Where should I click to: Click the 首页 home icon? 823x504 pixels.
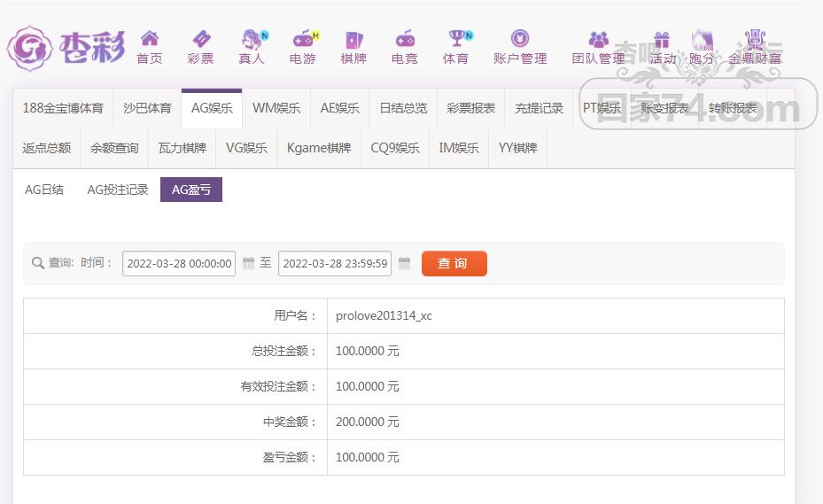tap(149, 40)
